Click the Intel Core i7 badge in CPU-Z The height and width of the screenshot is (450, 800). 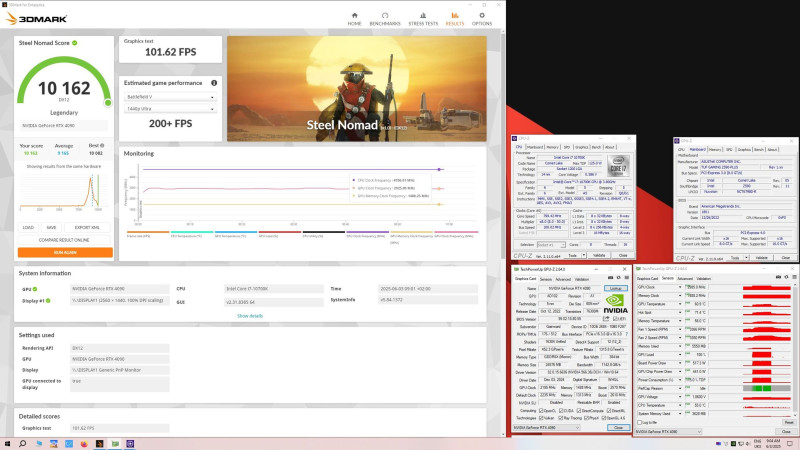point(617,166)
